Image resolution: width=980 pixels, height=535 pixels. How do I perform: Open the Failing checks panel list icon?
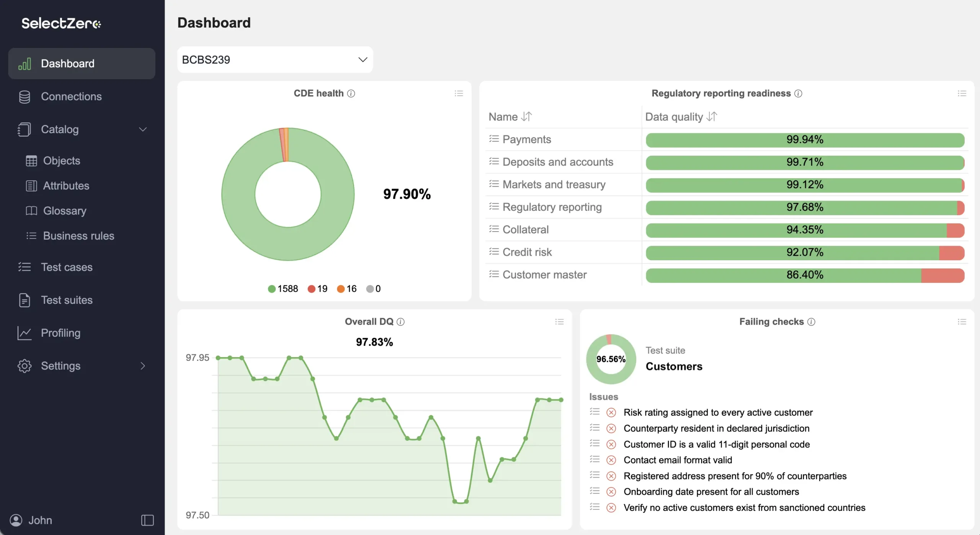pyautogui.click(x=962, y=322)
